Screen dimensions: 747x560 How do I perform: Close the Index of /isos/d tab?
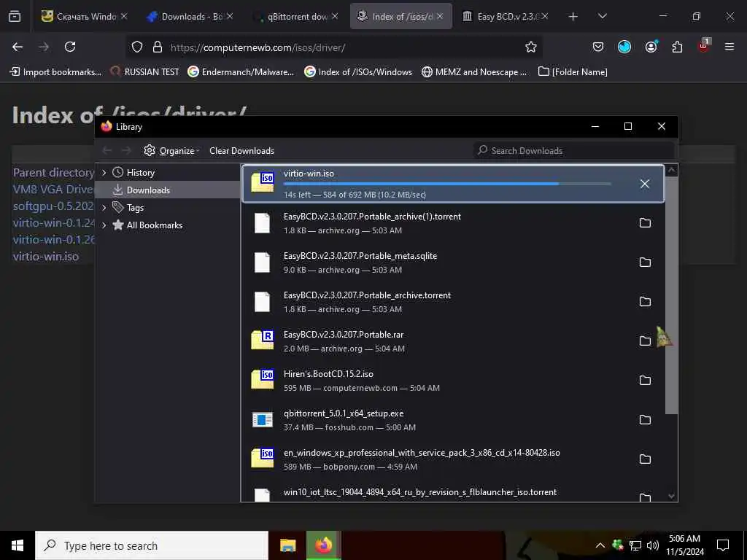(x=440, y=16)
